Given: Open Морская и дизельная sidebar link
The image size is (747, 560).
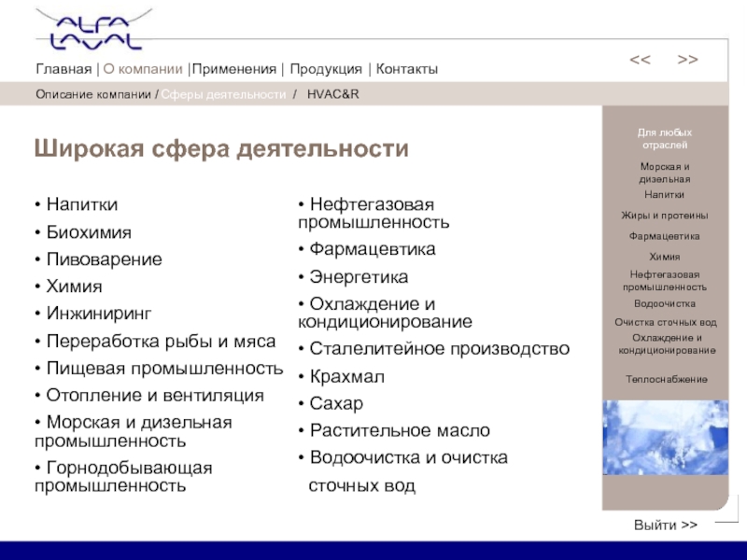Looking at the screenshot, I should pyautogui.click(x=665, y=173).
